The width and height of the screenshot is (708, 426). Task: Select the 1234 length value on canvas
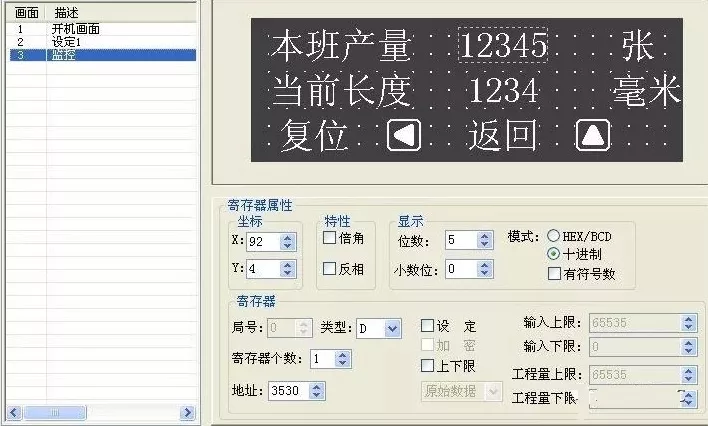point(504,91)
